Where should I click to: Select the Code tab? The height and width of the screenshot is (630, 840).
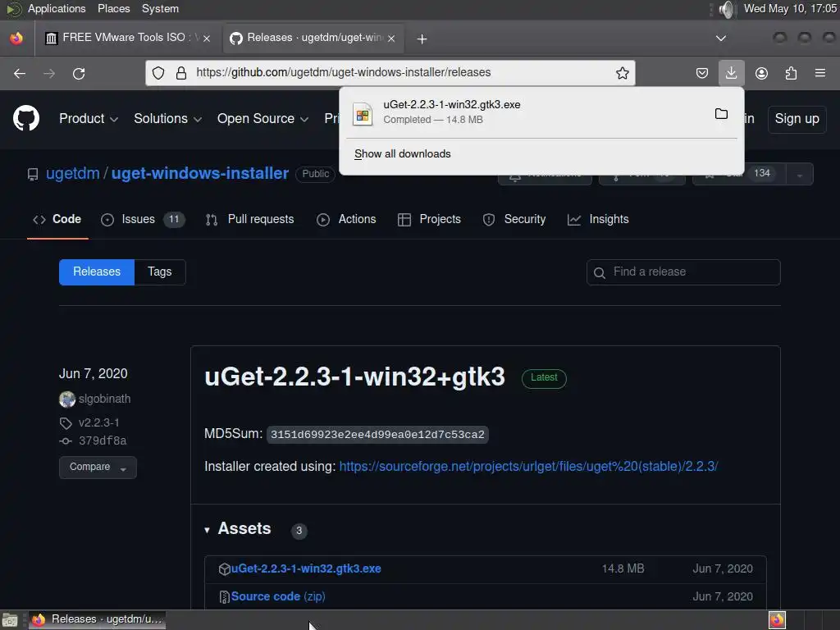click(x=57, y=219)
